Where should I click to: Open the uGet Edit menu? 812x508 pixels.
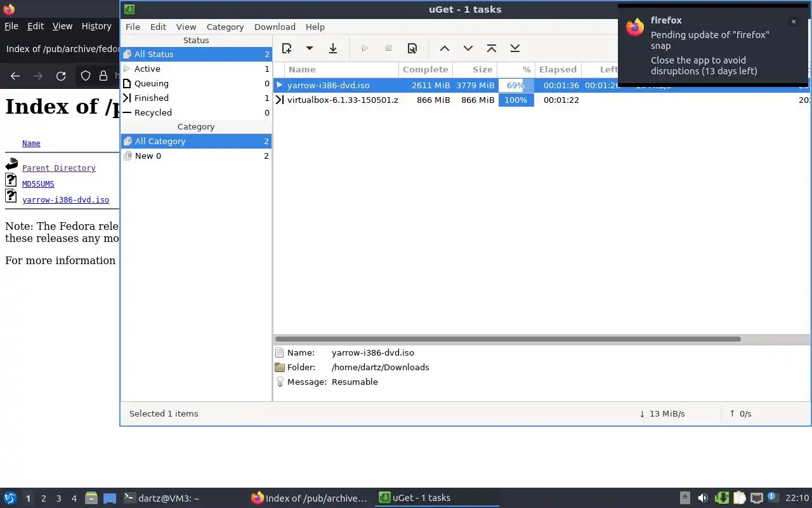[158, 27]
